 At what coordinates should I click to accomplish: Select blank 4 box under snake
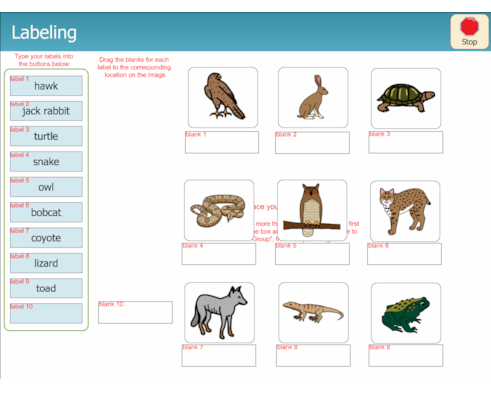219,254
